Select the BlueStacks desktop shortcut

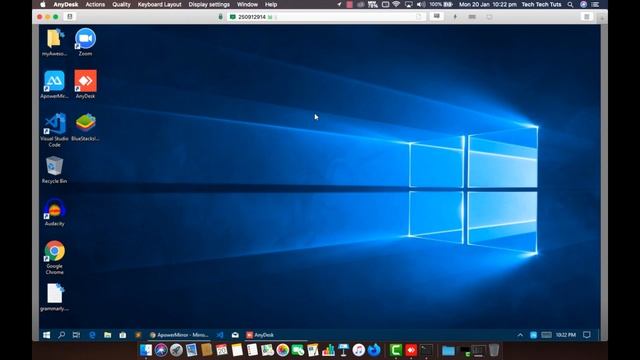[x=85, y=127]
